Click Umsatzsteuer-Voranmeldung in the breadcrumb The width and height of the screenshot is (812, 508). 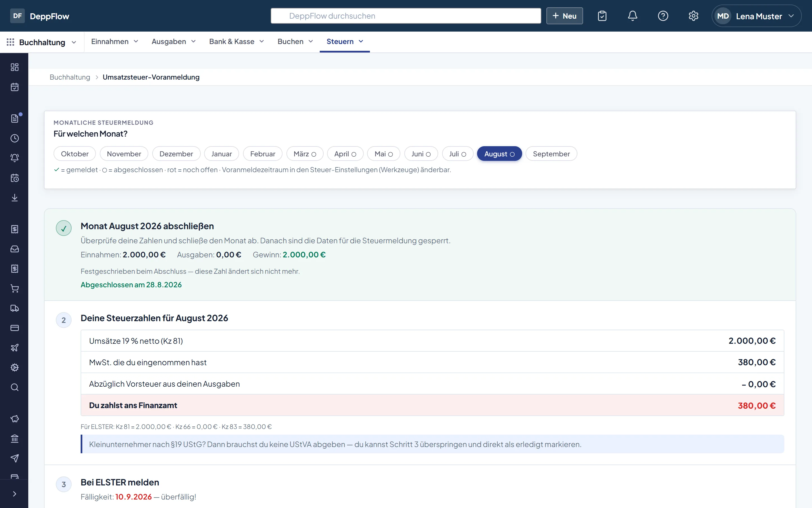coord(151,77)
